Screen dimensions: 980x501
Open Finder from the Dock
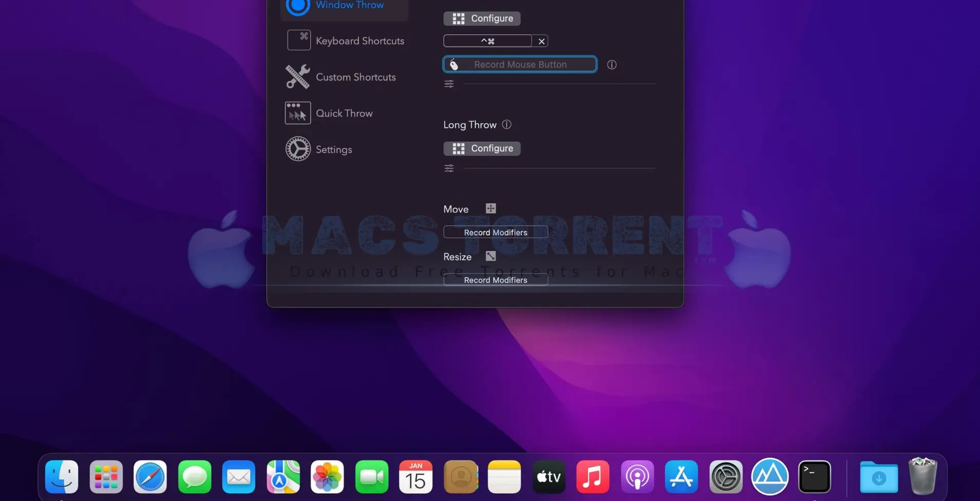62,477
